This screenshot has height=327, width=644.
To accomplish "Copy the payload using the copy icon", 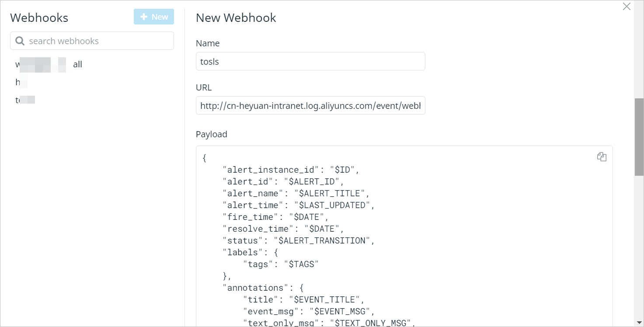I will point(602,157).
